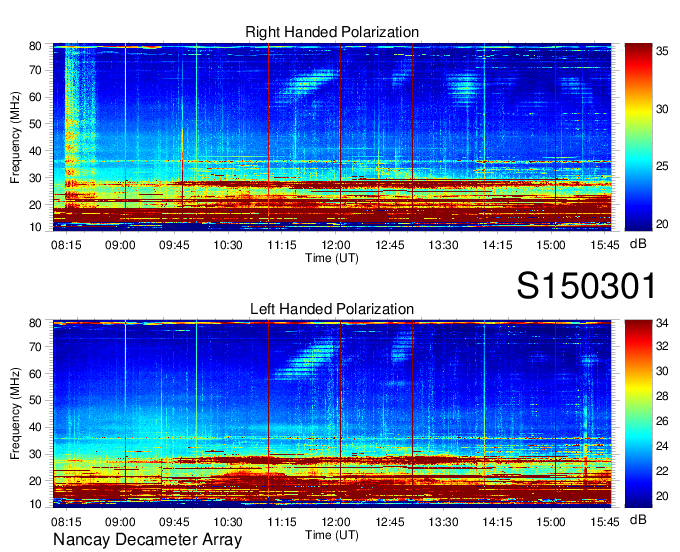
Task: Click the Right Handed Polarization title
Action: (332, 32)
